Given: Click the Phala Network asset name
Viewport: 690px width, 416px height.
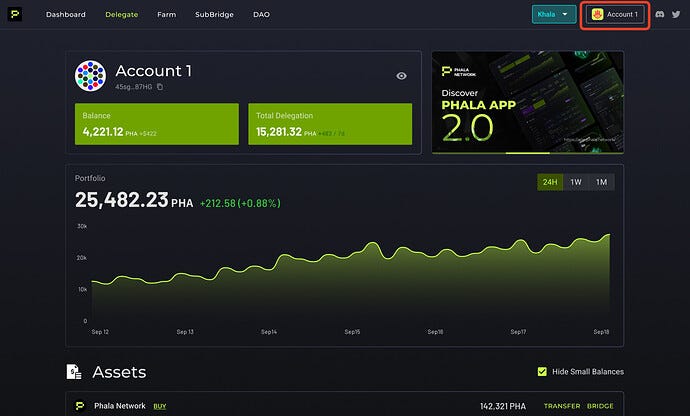Looking at the screenshot, I should tap(120, 406).
